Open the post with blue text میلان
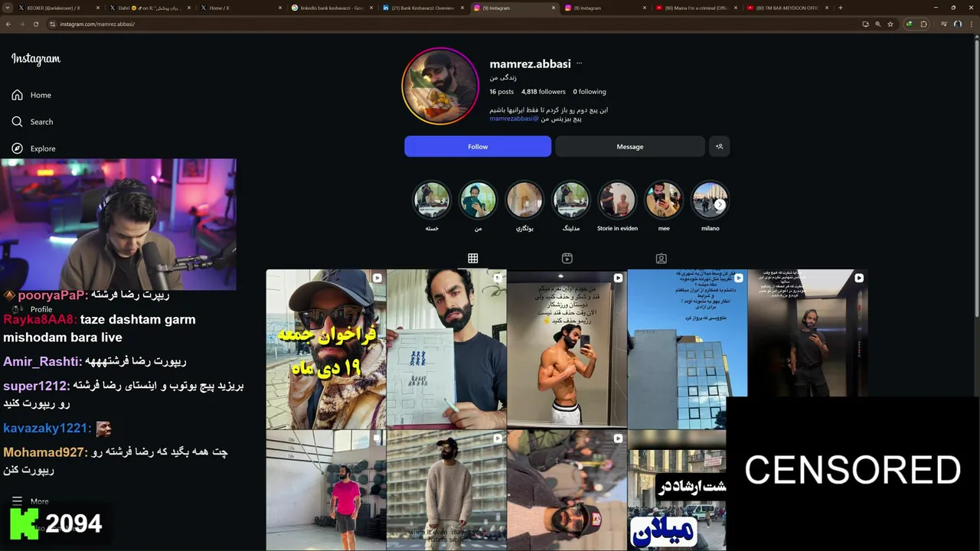Screen dimensions: 980x551 [x=677, y=491]
